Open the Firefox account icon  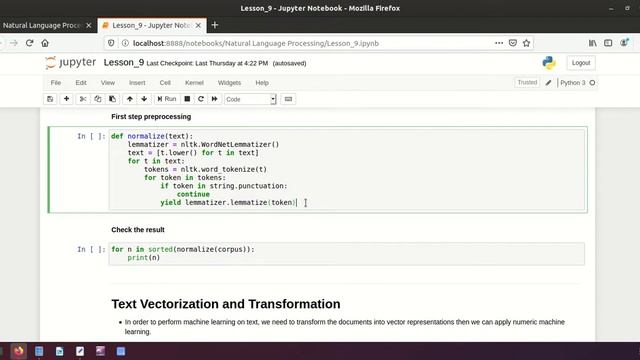tap(624, 43)
